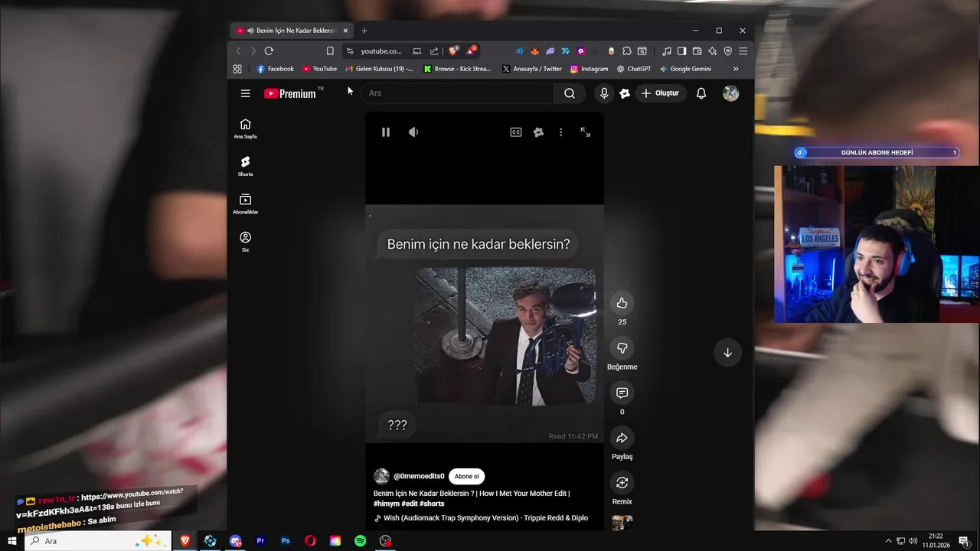
Task: Show hidden system tray icons
Action: (888, 541)
